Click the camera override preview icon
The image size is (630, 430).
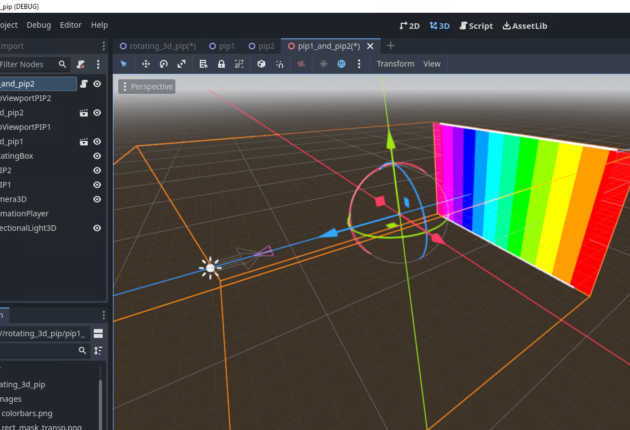click(x=301, y=64)
